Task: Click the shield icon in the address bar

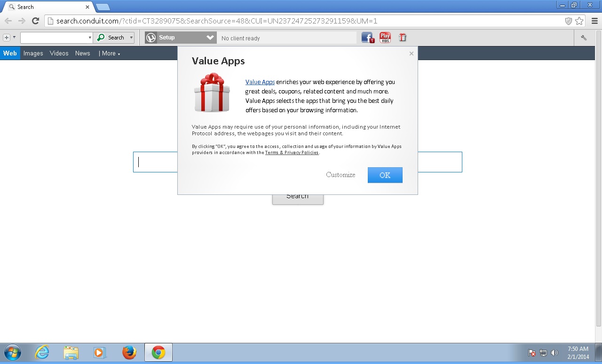Action: point(569,21)
